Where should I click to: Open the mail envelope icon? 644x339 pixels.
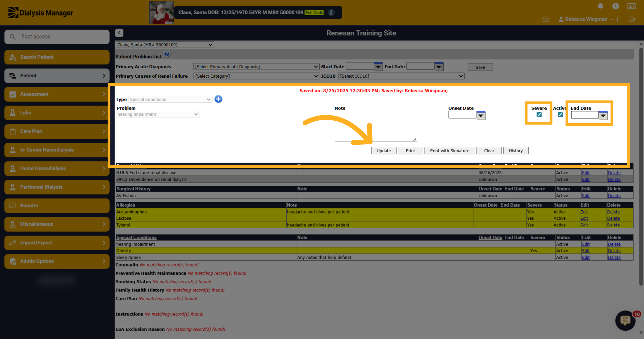[x=546, y=19]
